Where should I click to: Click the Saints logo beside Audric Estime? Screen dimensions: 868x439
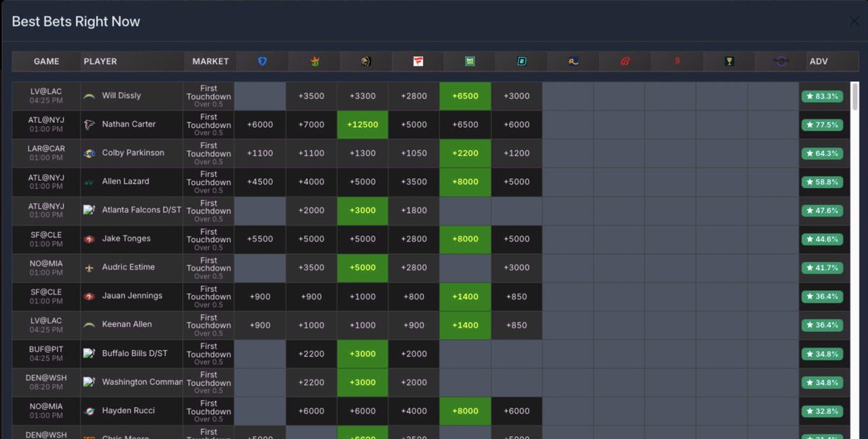click(90, 268)
